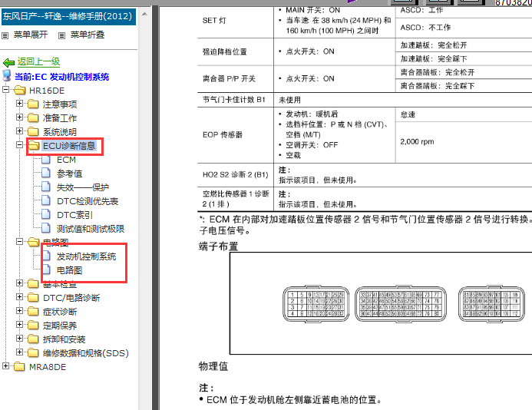
Task: Click the MRA8DE folder icon
Action: point(19,366)
